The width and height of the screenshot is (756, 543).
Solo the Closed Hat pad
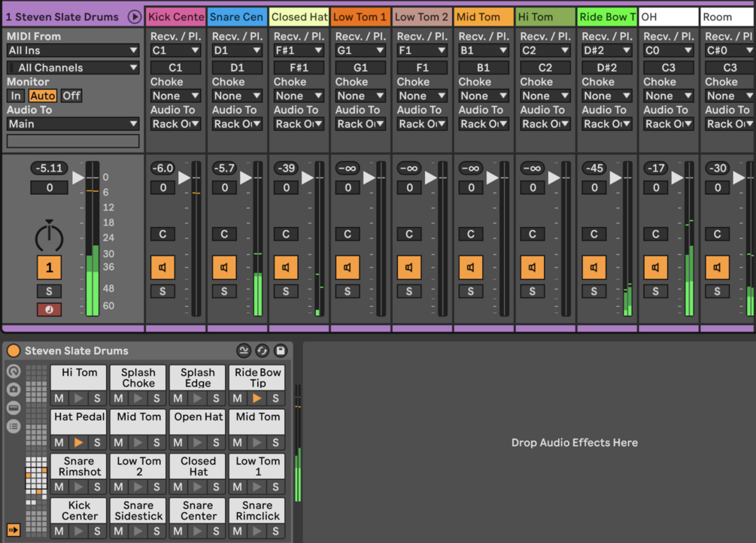216,487
